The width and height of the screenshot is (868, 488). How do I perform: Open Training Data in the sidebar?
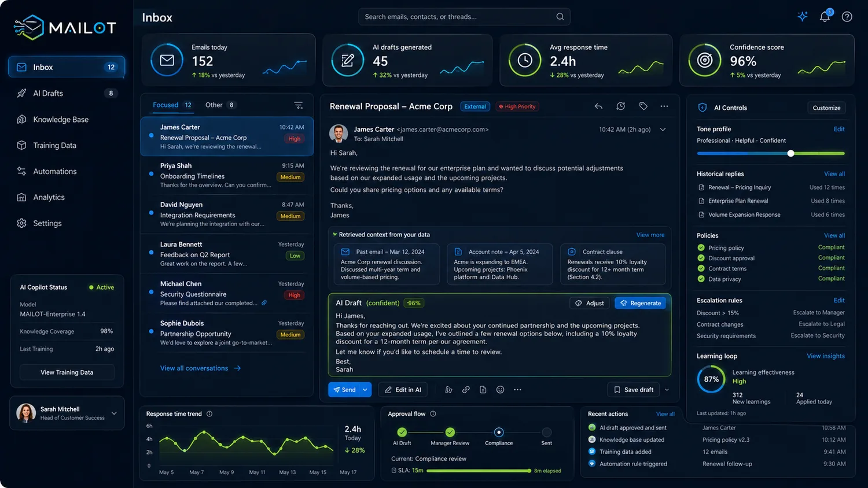tap(67, 146)
